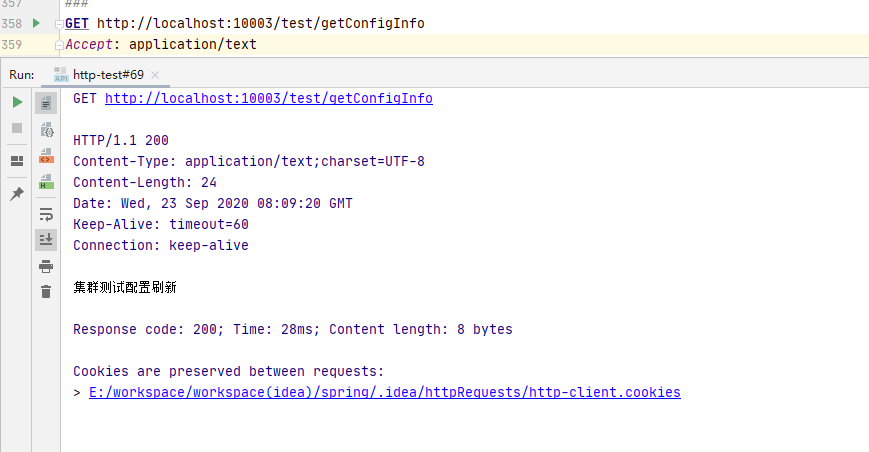The image size is (869, 452).
Task: Place cursor on the Accept header line
Action: (x=160, y=44)
